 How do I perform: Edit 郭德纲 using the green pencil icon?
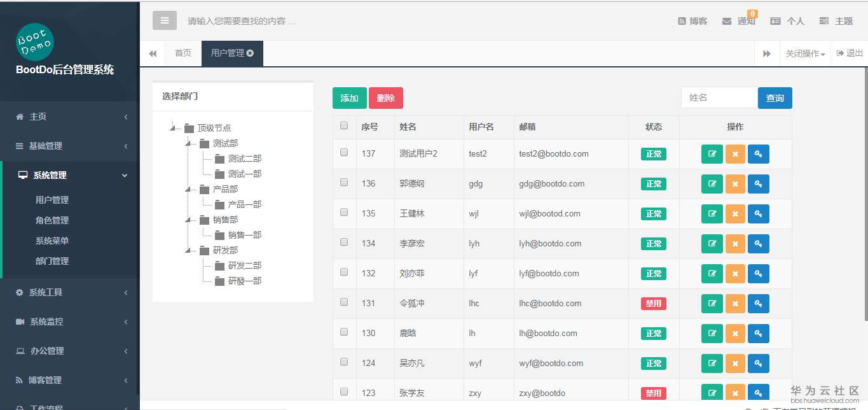712,183
